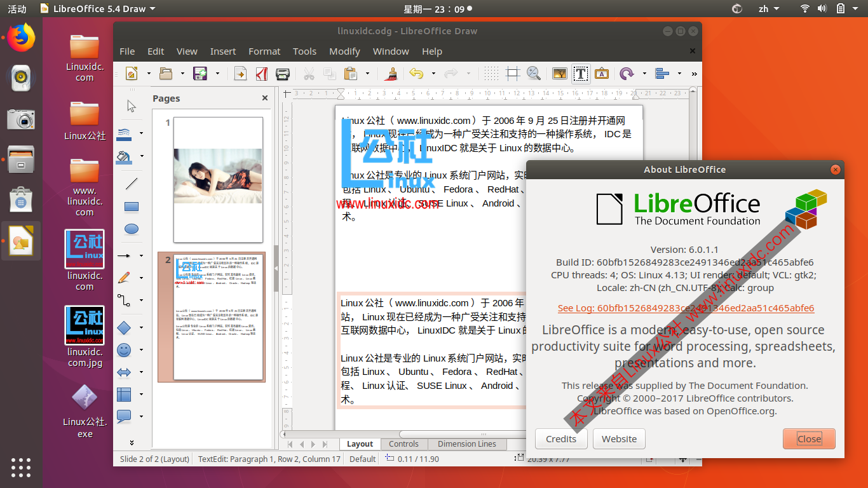This screenshot has height=488, width=868.
Task: Click the Export icon in toolbar
Action: pyautogui.click(x=240, y=74)
